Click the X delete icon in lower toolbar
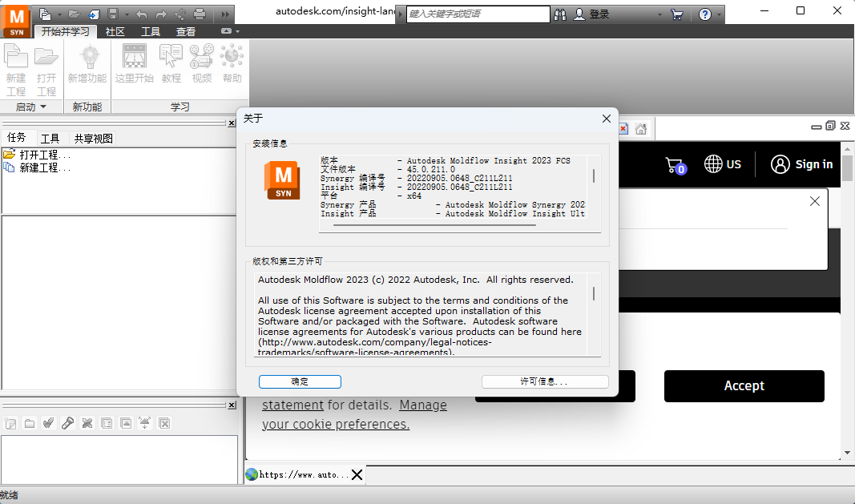The image size is (855, 504). [x=87, y=423]
